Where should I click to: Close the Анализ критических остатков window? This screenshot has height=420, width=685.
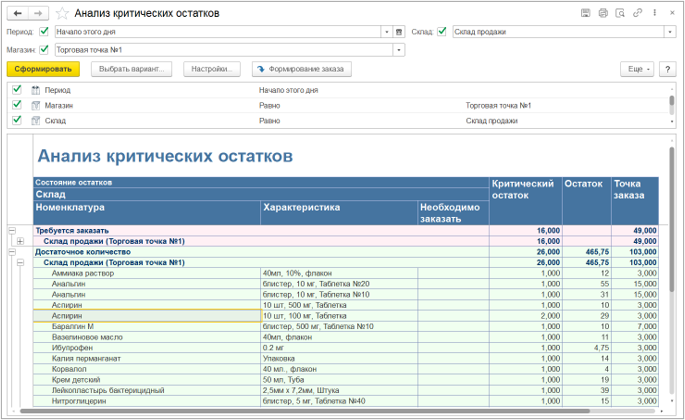click(672, 13)
